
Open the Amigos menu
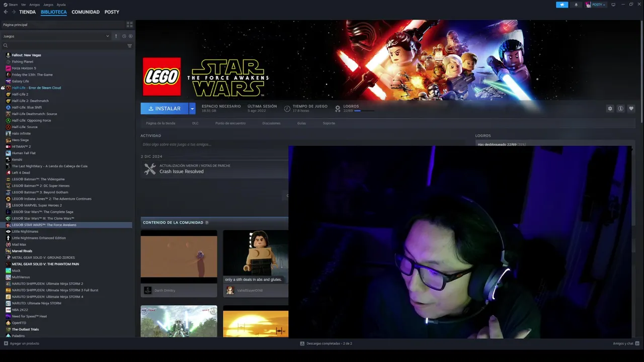tap(34, 5)
